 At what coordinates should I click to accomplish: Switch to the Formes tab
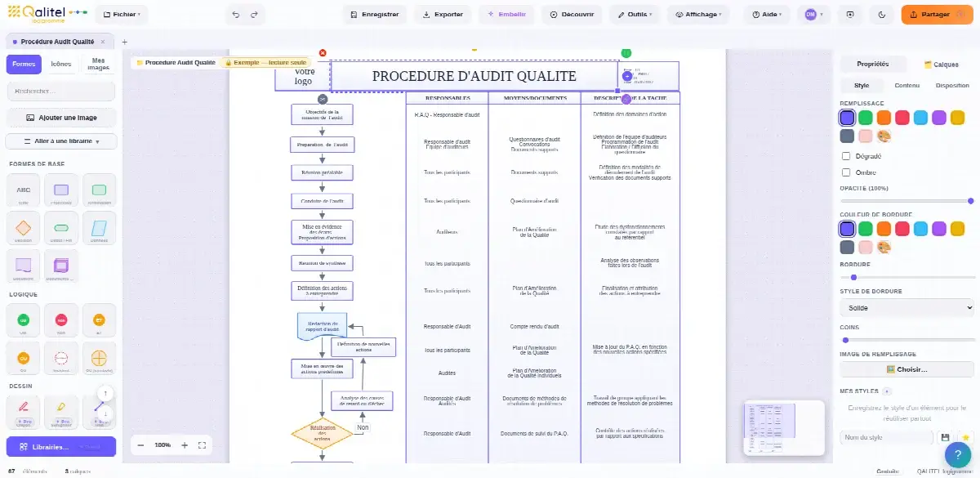pyautogui.click(x=24, y=65)
